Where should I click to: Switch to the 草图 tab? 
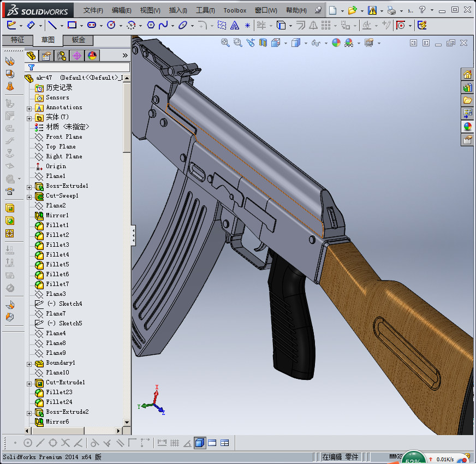click(47, 40)
